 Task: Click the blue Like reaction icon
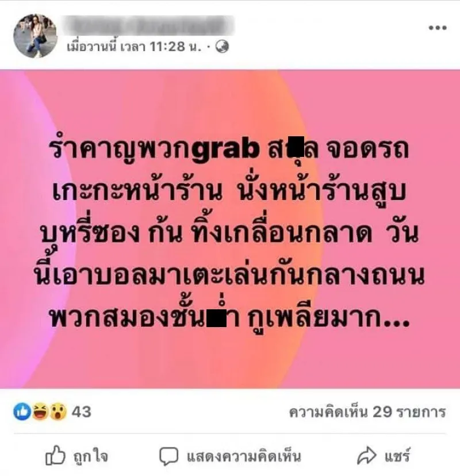tap(22, 412)
